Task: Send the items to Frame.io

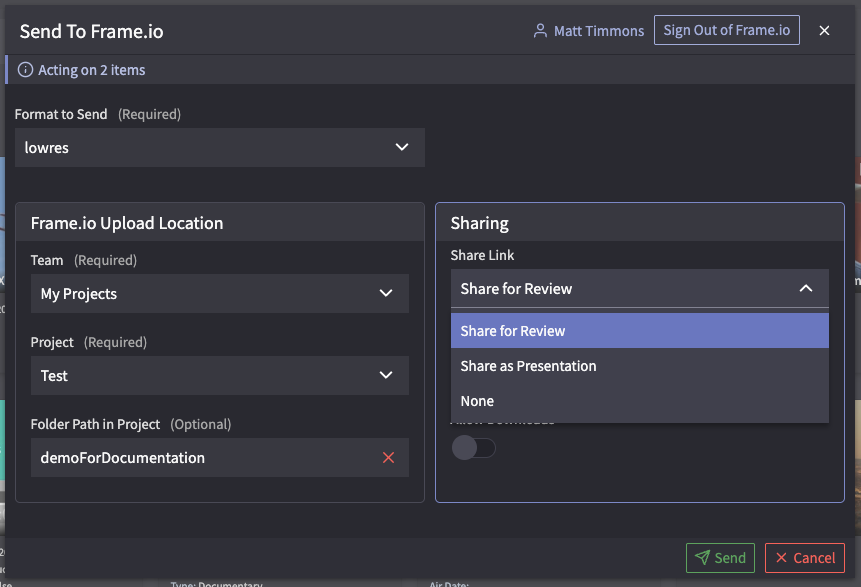Action: [720, 558]
